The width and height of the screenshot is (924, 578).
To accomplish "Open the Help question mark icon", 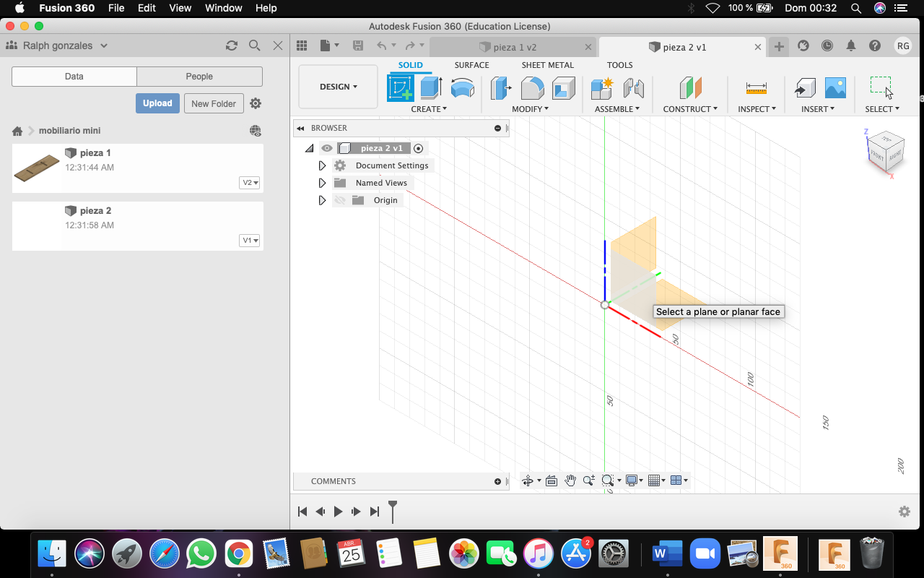I will click(x=875, y=46).
